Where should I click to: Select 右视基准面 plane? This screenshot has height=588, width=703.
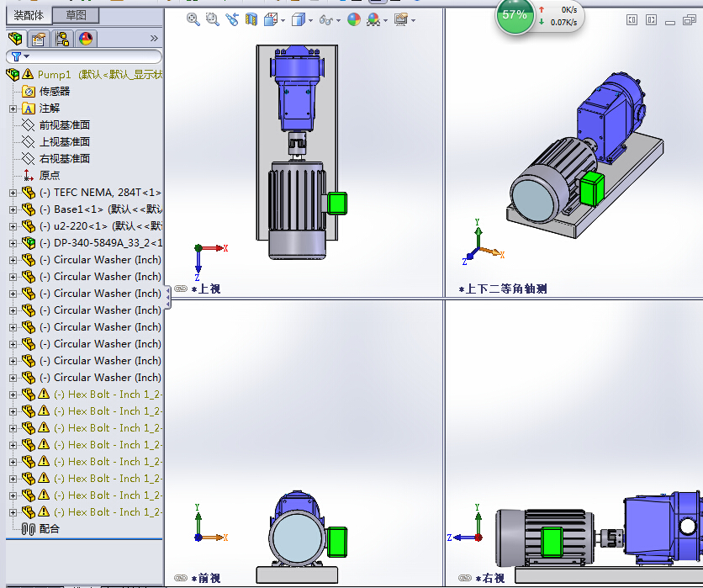(65, 159)
